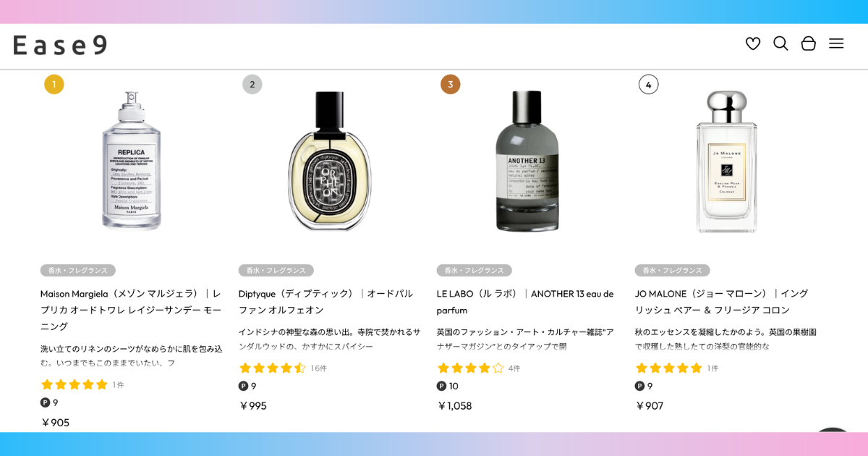Open Jo Malone cologne bottle image
The height and width of the screenshot is (456, 868).
coord(726,161)
